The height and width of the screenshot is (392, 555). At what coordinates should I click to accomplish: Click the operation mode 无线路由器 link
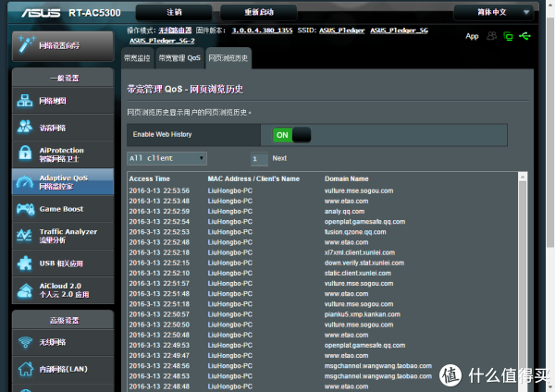(175, 31)
